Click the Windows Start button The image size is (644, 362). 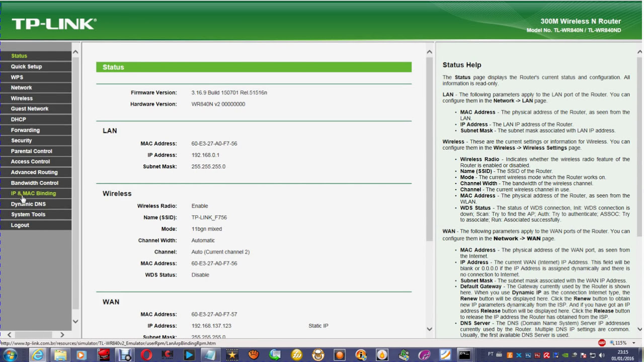(x=10, y=355)
